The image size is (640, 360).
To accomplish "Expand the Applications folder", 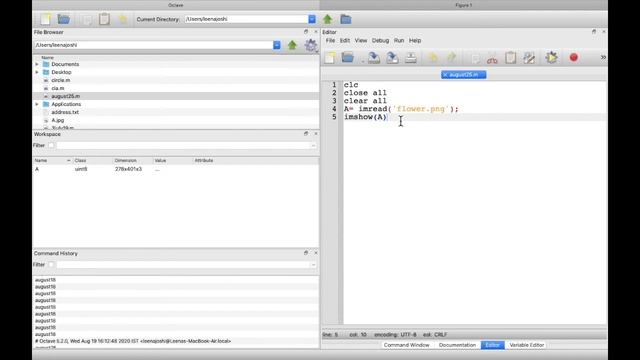I will pos(37,104).
